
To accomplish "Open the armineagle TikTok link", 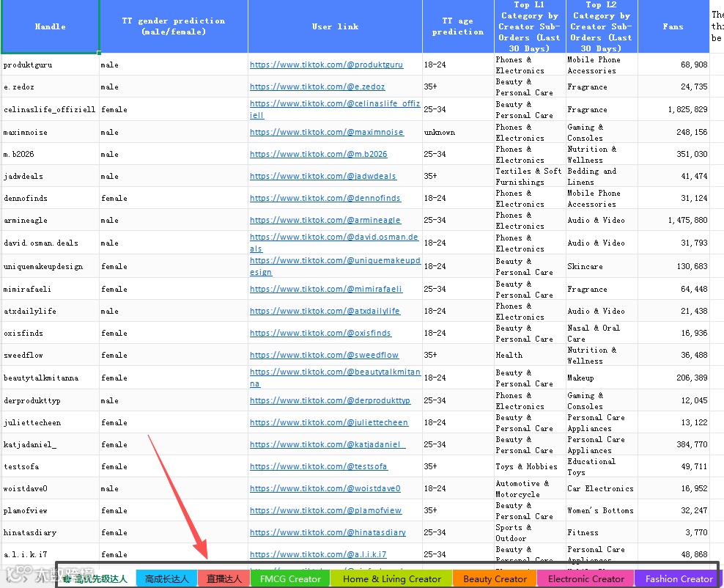I will pos(325,220).
